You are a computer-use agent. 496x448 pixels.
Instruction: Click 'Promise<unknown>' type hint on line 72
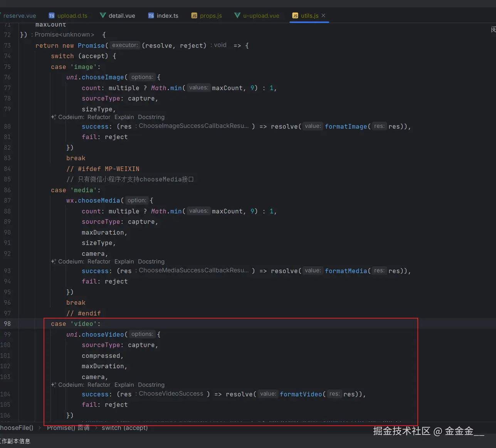click(64, 35)
